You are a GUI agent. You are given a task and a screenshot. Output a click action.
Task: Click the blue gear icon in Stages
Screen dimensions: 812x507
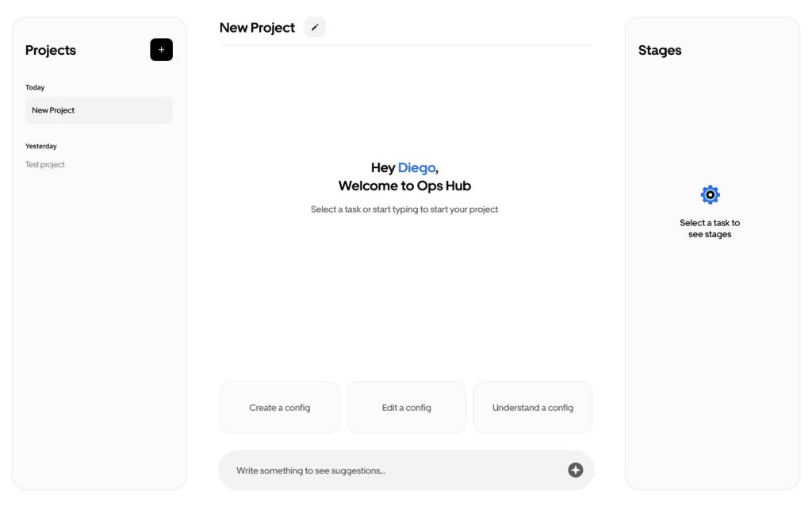coord(710,195)
